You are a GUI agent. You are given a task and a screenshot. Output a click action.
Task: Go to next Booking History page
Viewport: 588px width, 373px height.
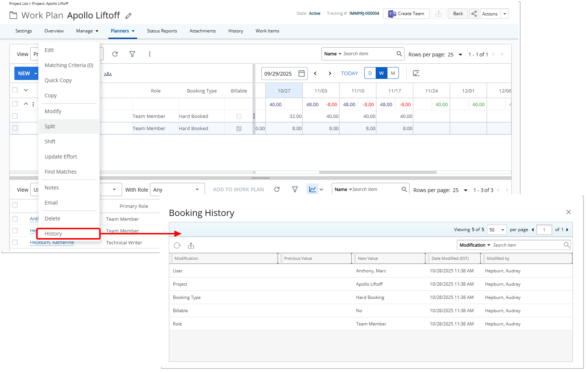[567, 230]
